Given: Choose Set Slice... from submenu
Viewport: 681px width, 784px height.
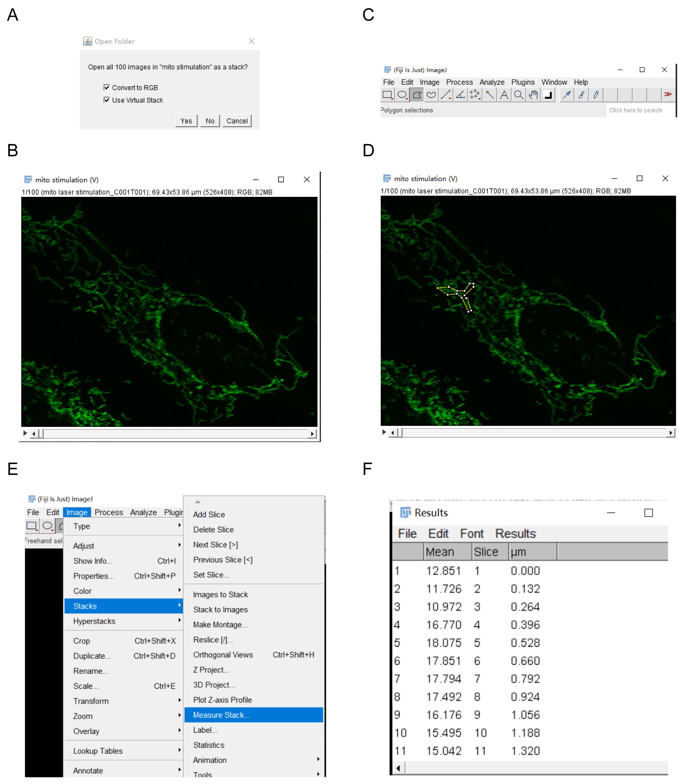Looking at the screenshot, I should point(254,575).
